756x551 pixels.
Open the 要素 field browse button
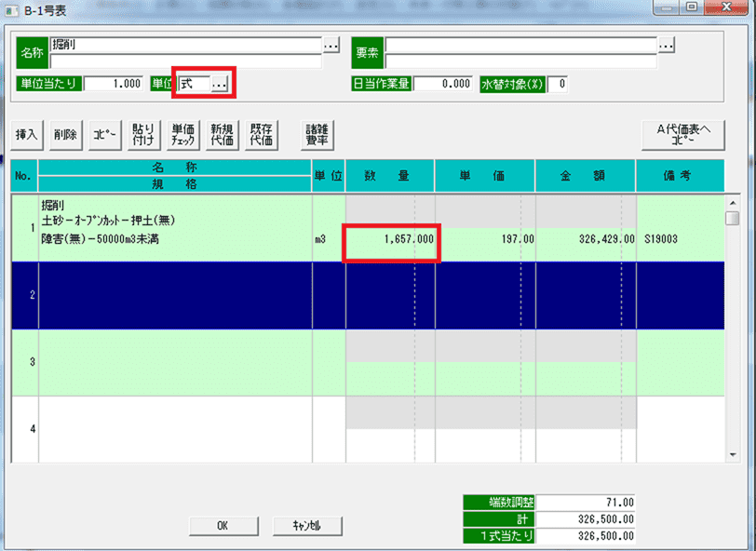[x=665, y=44]
